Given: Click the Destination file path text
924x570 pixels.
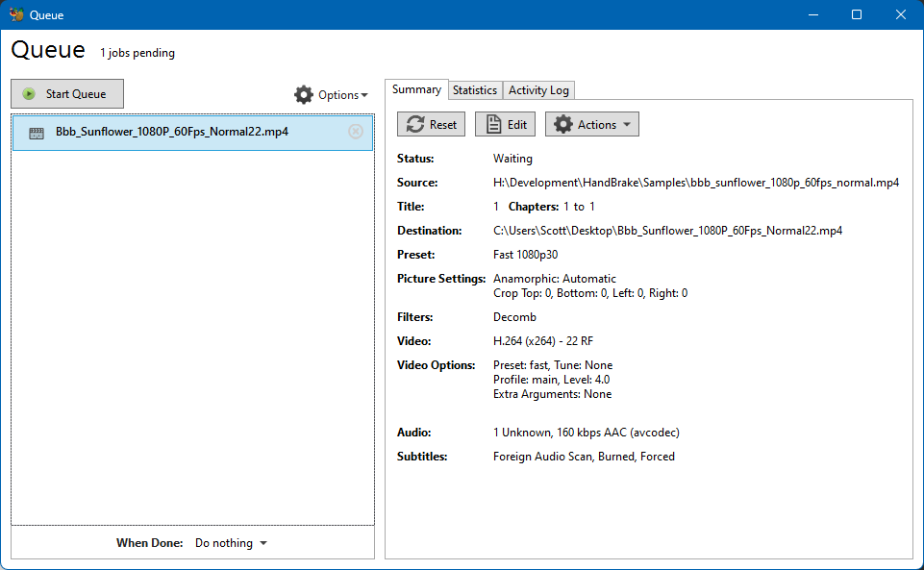Looking at the screenshot, I should pos(667,231).
